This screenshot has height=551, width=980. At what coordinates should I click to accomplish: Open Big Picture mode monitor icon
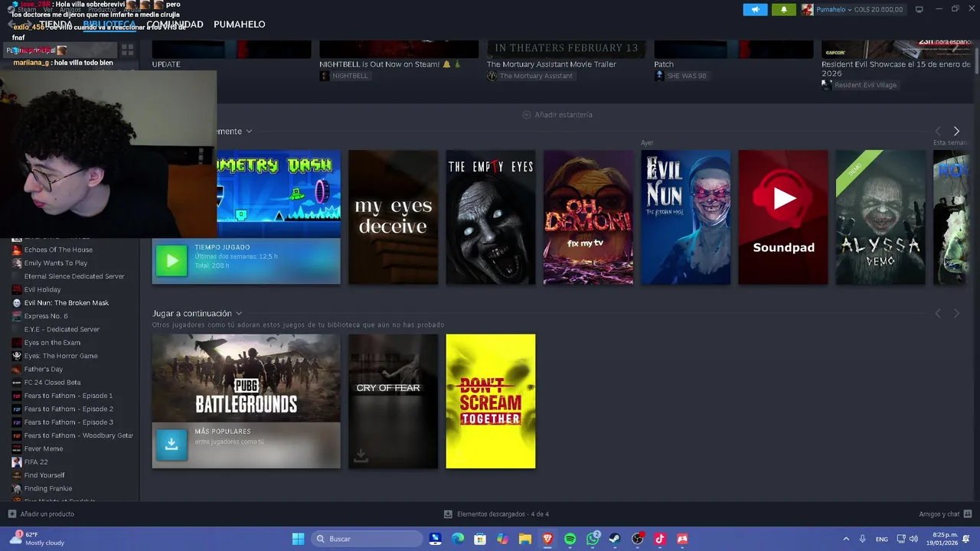point(919,9)
